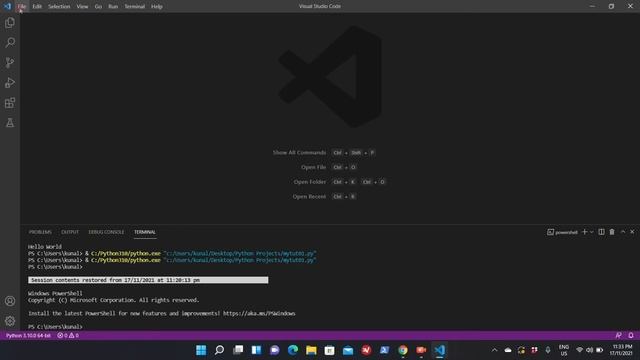The width and height of the screenshot is (640, 360).
Task: Open the Search view in activity bar
Action: (10, 42)
